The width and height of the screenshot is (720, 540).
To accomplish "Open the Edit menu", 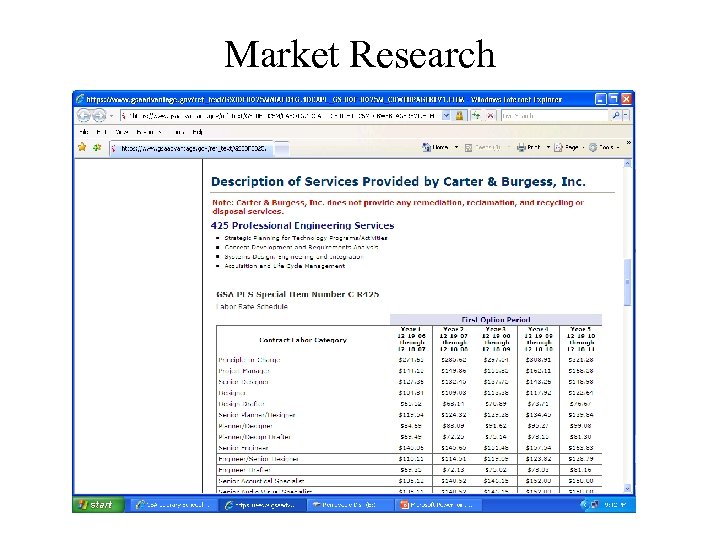I will (x=101, y=132).
